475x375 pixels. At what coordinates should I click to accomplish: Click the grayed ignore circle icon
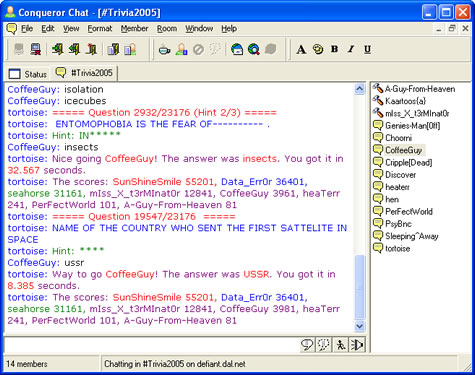point(198,50)
